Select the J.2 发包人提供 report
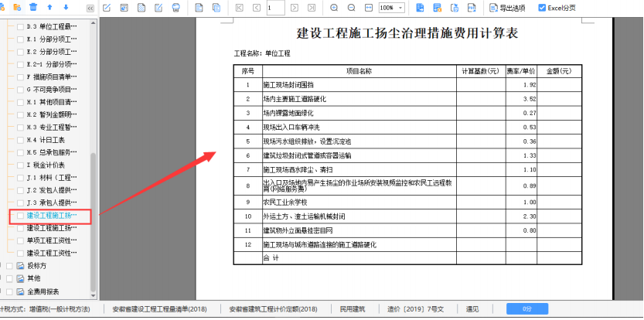This screenshot has height=320, width=644. tap(52, 190)
